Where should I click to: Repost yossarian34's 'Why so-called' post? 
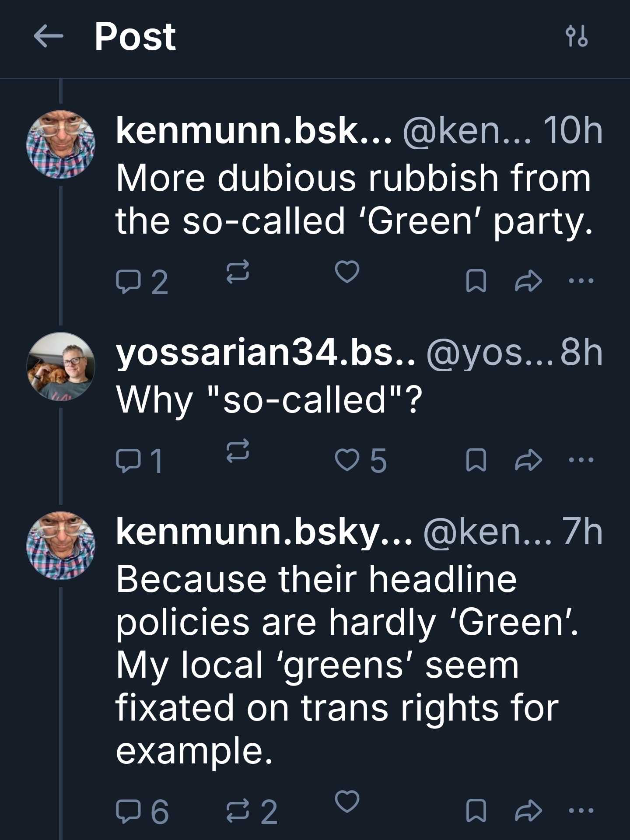click(238, 451)
